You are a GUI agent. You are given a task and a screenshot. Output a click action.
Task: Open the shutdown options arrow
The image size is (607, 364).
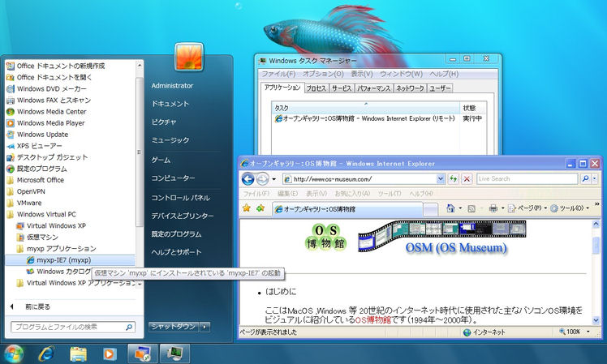(x=205, y=327)
